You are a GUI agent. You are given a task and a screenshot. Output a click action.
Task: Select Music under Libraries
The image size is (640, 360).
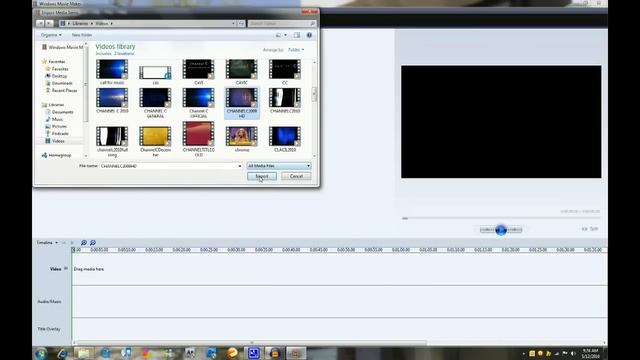[x=54, y=119]
